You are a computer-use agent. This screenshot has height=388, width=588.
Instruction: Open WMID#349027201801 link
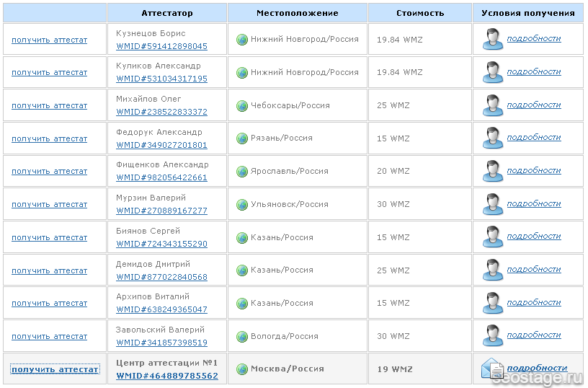[161, 145]
